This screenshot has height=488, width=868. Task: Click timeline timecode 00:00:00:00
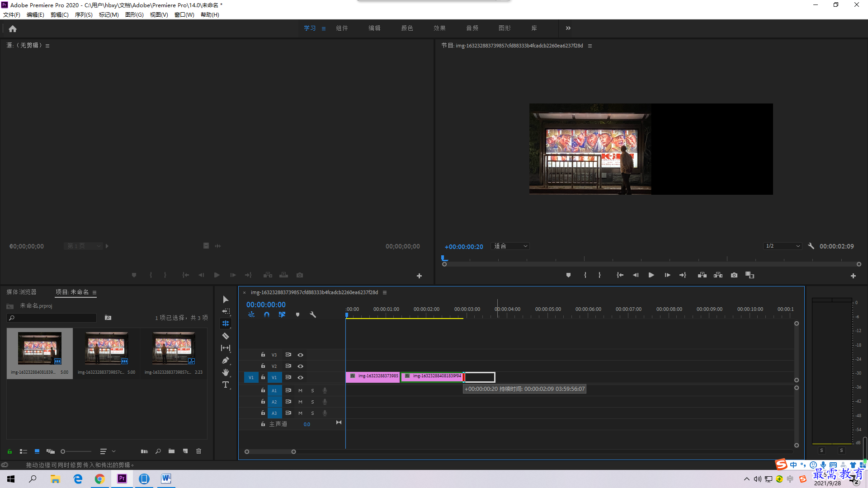[x=266, y=305]
